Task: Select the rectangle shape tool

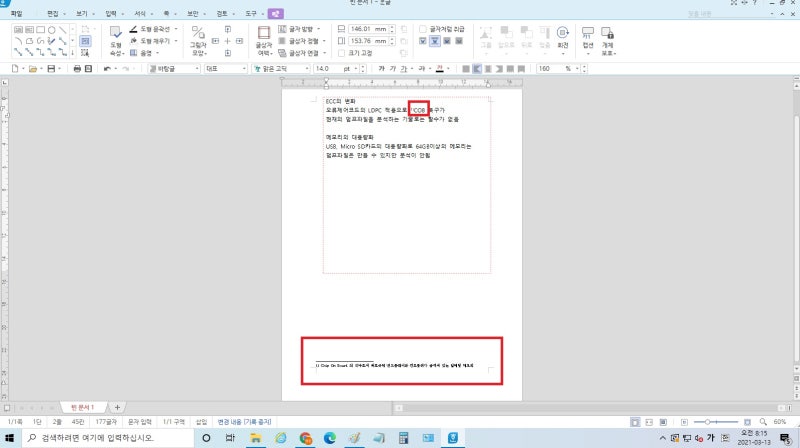Action: pyautogui.click(x=40, y=30)
